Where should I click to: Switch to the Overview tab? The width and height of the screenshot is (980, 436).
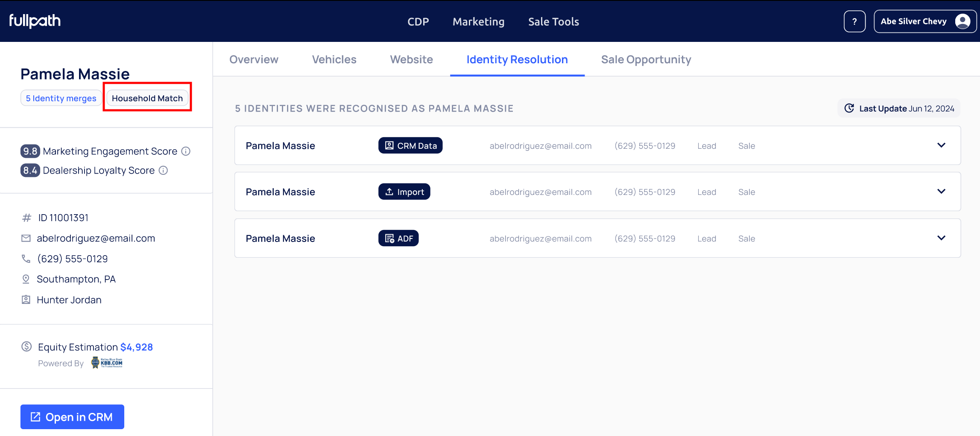[254, 59]
